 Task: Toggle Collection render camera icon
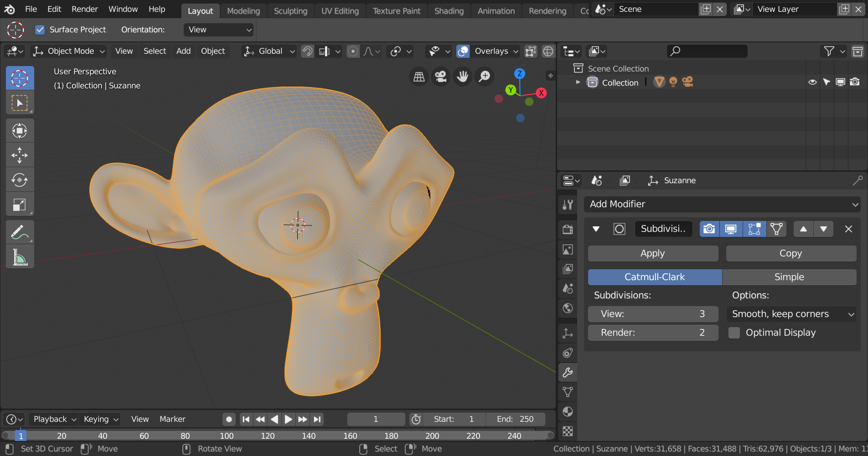tap(855, 82)
